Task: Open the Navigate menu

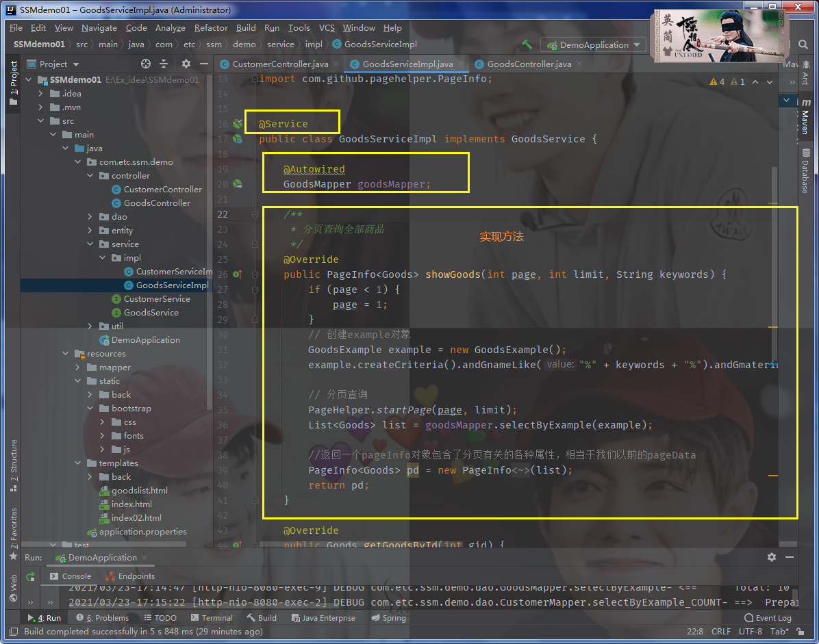Action: point(99,28)
